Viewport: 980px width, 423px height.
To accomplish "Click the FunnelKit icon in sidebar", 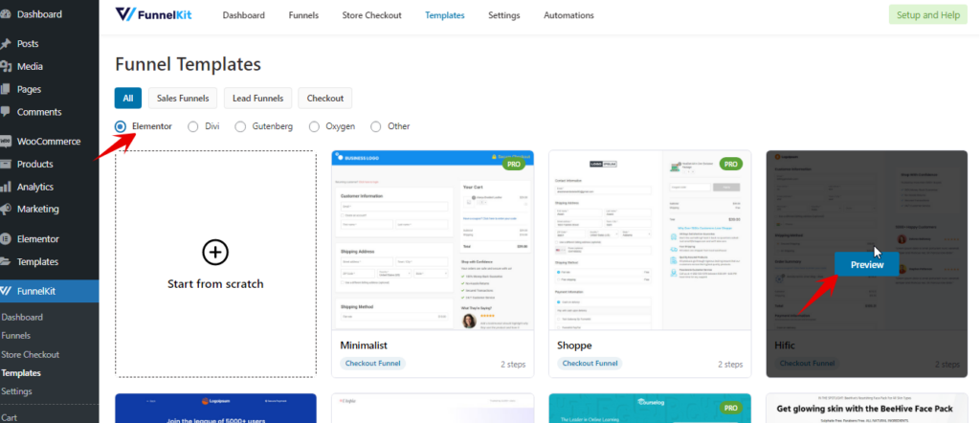I will [6, 291].
